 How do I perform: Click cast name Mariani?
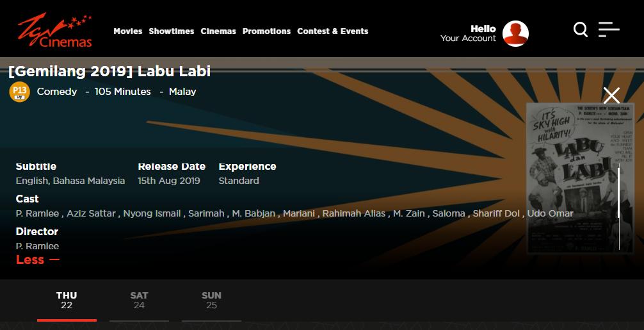click(x=299, y=213)
